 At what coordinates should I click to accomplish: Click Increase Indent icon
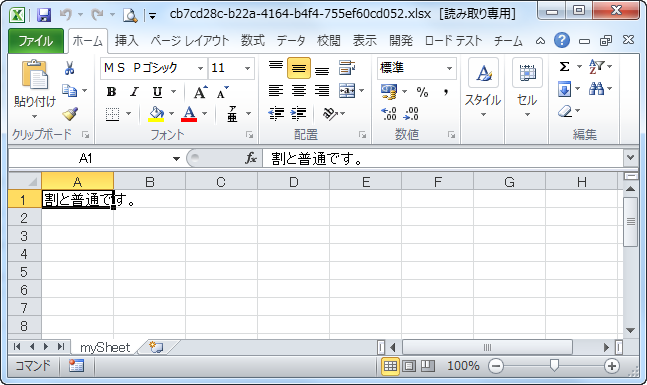point(298,113)
